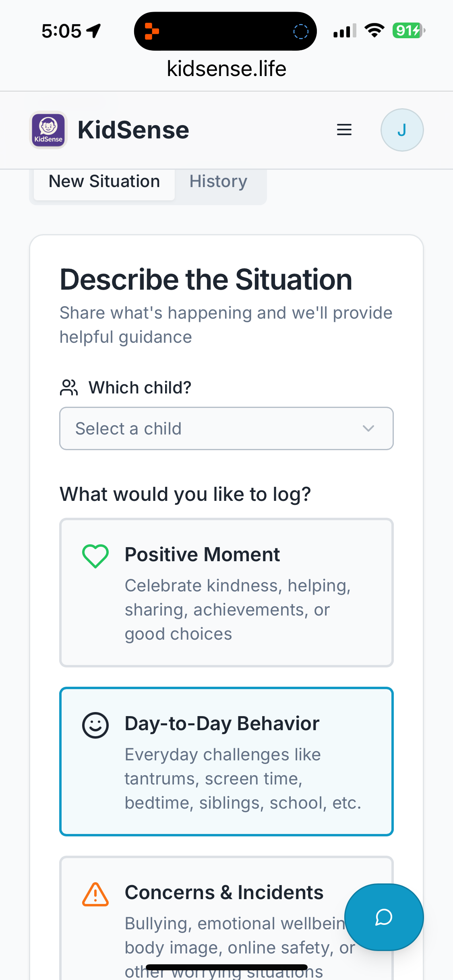Viewport: 453px width, 980px height.
Task: Tap the home indicator bar at bottom
Action: (226, 967)
